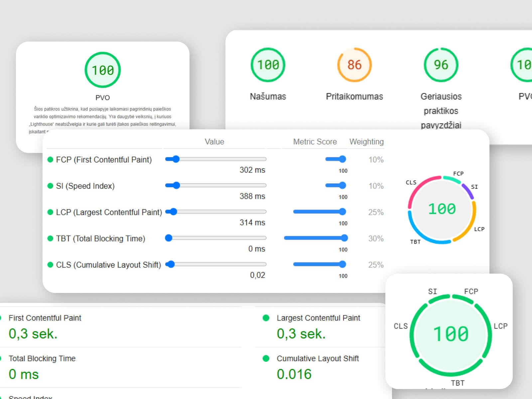The image size is (532, 399).
Task: Click green dot beside Cumulative Layout Shift metric
Action: click(x=266, y=358)
